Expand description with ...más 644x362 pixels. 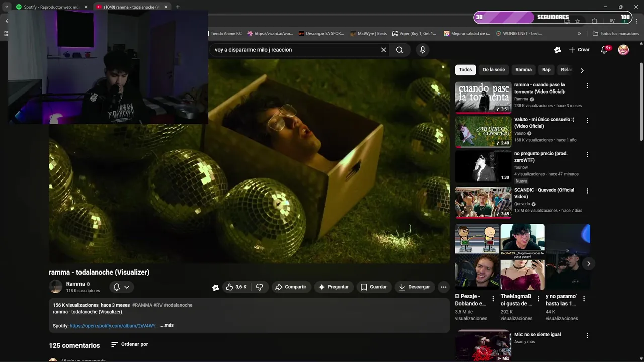(x=167, y=325)
